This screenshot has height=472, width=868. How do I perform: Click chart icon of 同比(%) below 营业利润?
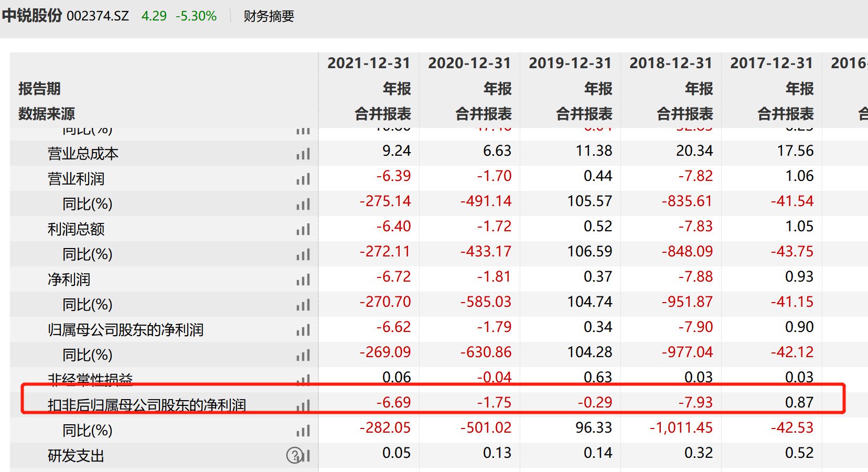click(x=303, y=205)
